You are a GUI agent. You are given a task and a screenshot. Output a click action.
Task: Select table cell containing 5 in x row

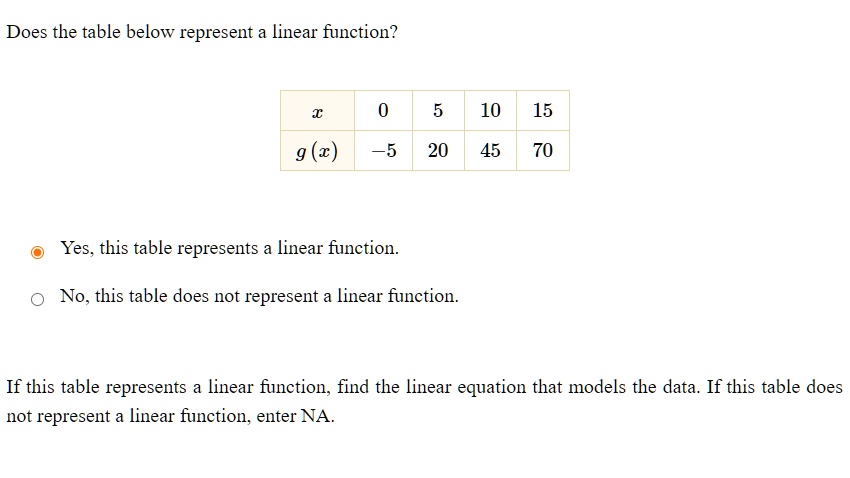(438, 111)
